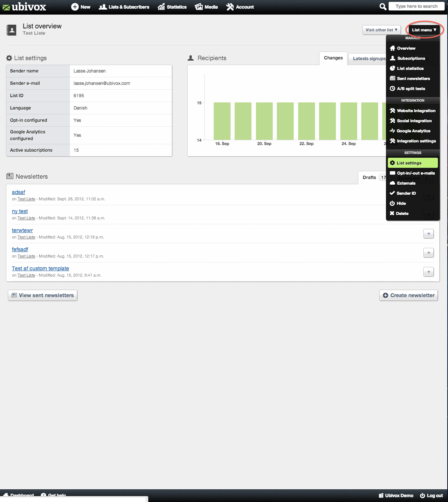Screen dimensions: 448x502
Task: Click the pie chart List statistics icon
Action: point(392,68)
